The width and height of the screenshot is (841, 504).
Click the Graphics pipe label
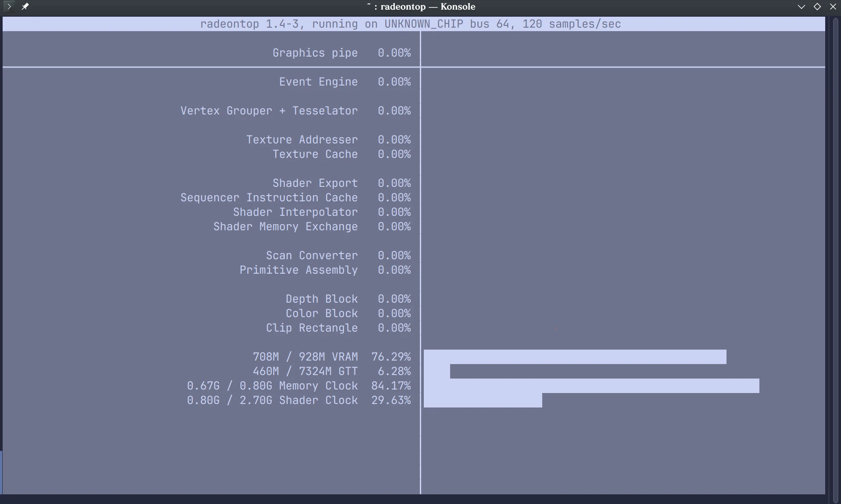(315, 53)
